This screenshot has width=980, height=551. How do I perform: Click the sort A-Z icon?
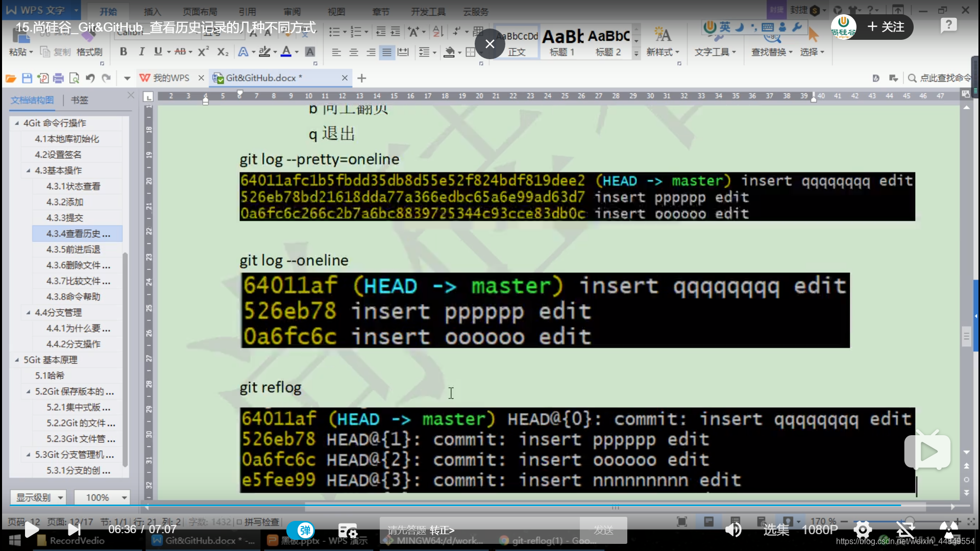438,32
